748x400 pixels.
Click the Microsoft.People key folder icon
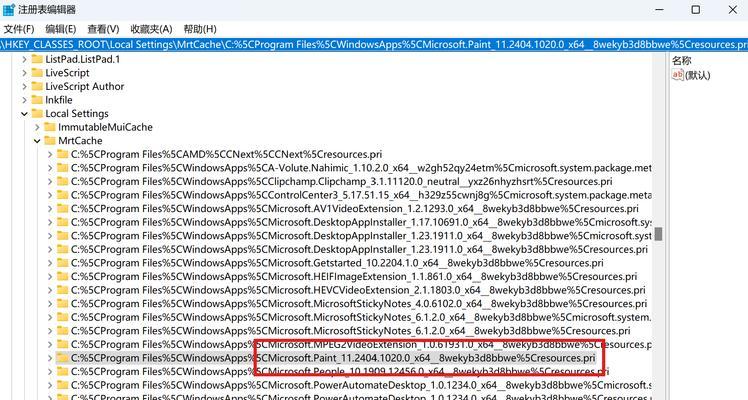[x=63, y=371]
